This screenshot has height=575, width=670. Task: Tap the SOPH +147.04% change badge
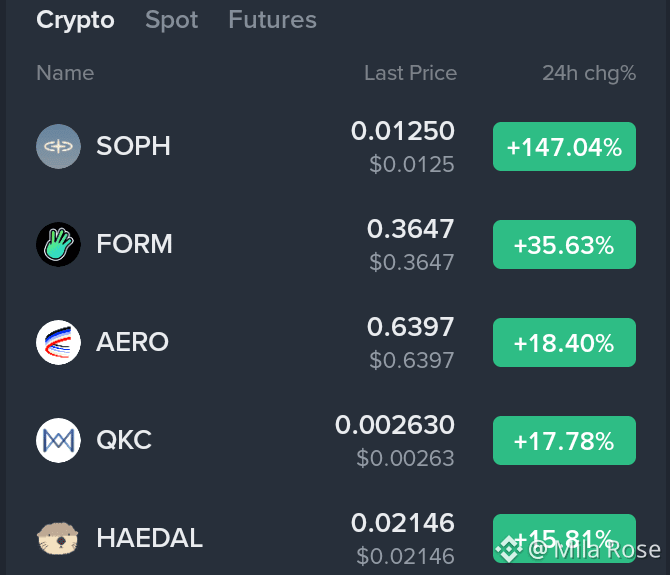click(x=564, y=147)
